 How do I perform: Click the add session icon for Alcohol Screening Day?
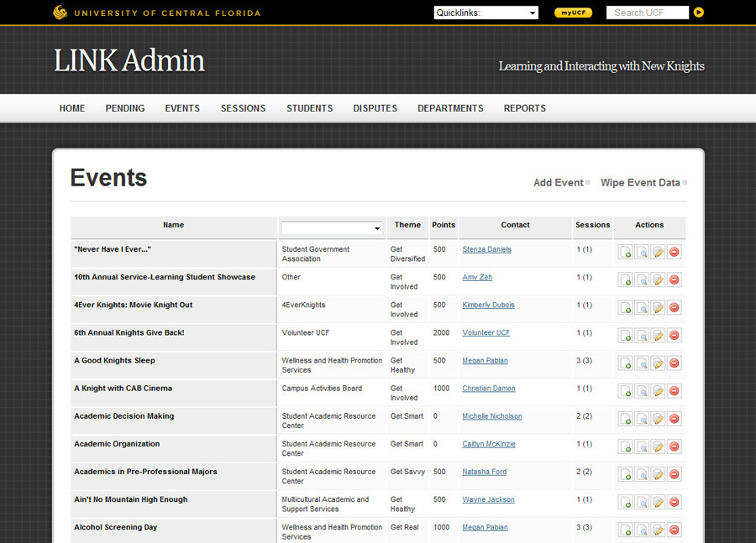626,530
